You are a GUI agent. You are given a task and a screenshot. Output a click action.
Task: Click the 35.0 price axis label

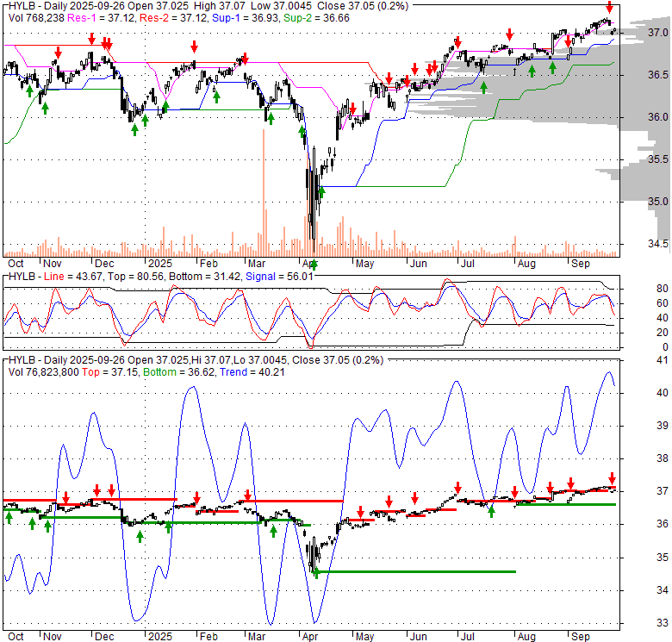(658, 202)
